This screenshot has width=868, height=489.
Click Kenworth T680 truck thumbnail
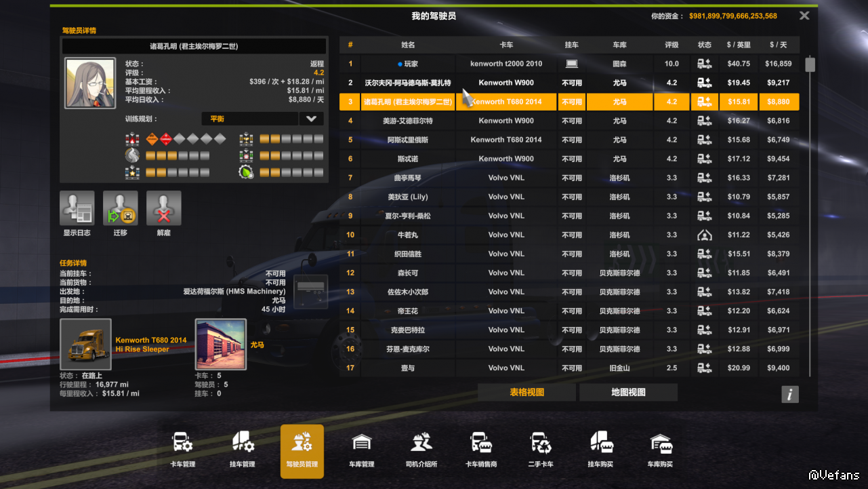pyautogui.click(x=85, y=345)
